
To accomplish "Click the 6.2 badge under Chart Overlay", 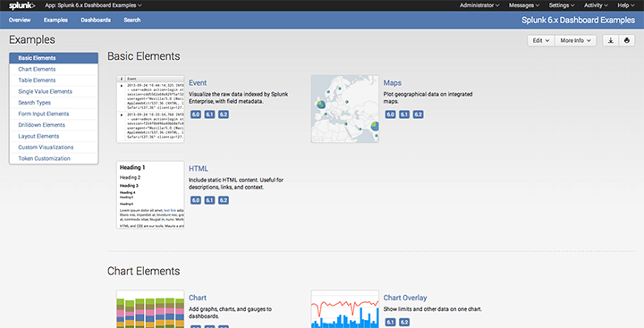I will [404, 323].
